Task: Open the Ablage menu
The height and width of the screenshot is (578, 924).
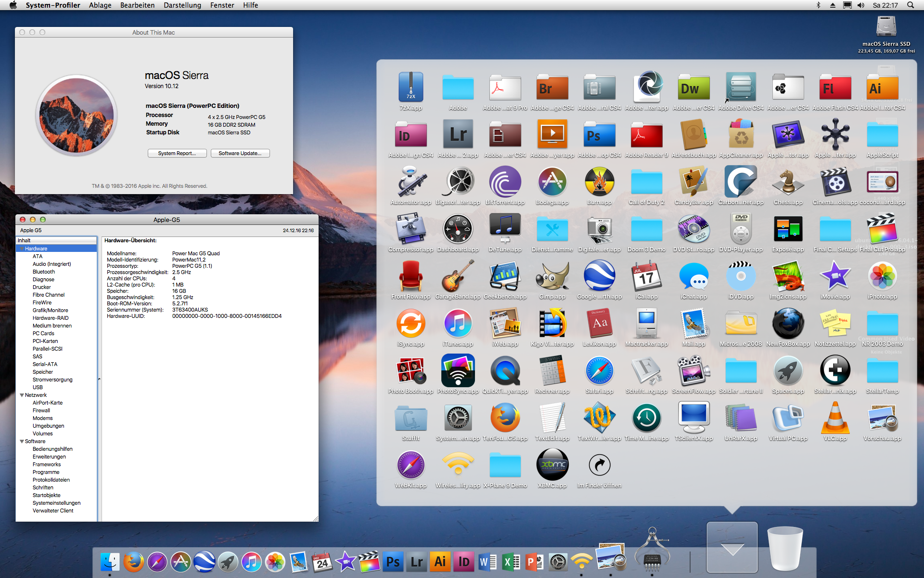Action: pyautogui.click(x=100, y=5)
